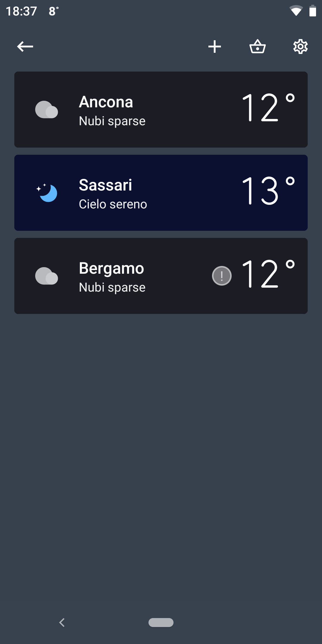The width and height of the screenshot is (322, 644).
Task: Tap the home pill in navigation bar
Action: point(161,623)
